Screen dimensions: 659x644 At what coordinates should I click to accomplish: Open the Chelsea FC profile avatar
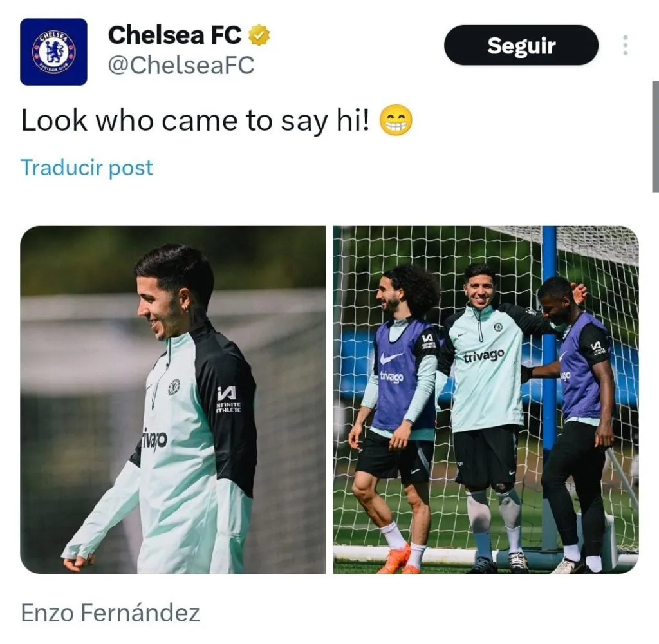pyautogui.click(x=53, y=52)
